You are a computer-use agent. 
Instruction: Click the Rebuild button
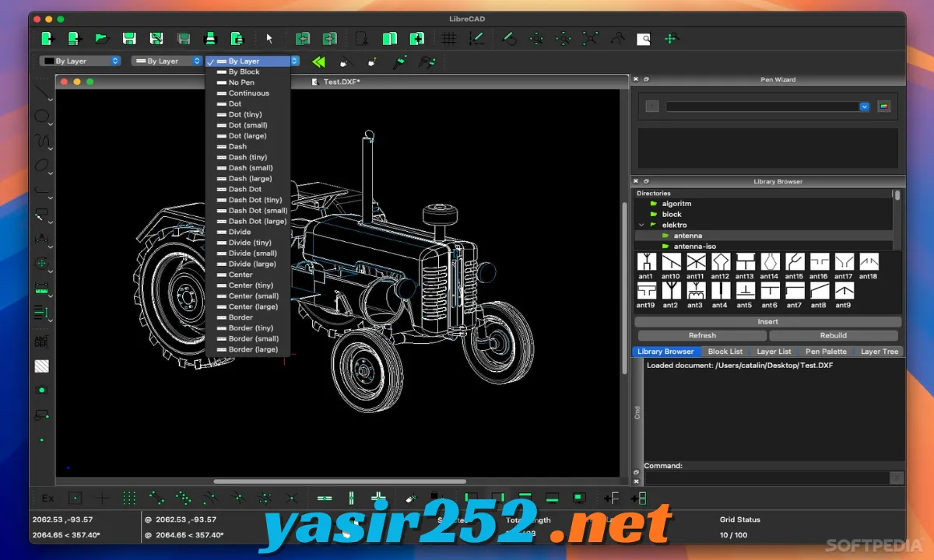(835, 335)
